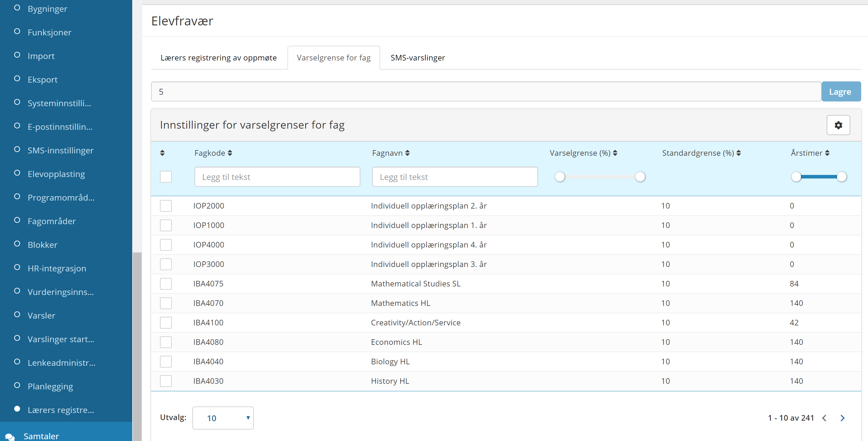Open Planlegging in the sidebar

[x=50, y=386]
